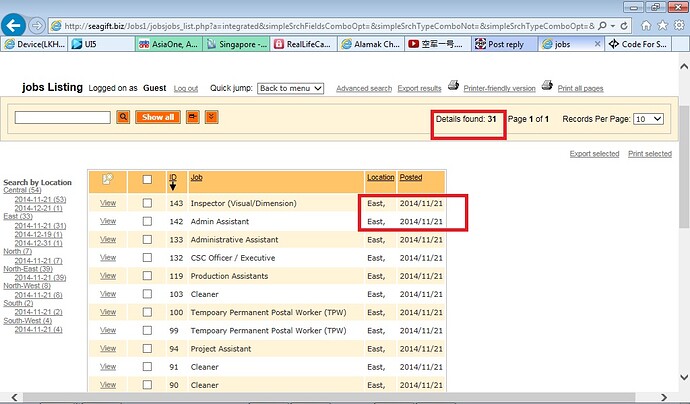This screenshot has width=690, height=404.
Task: Click View link for Inspector (Visual/Dimension)
Action: (108, 203)
